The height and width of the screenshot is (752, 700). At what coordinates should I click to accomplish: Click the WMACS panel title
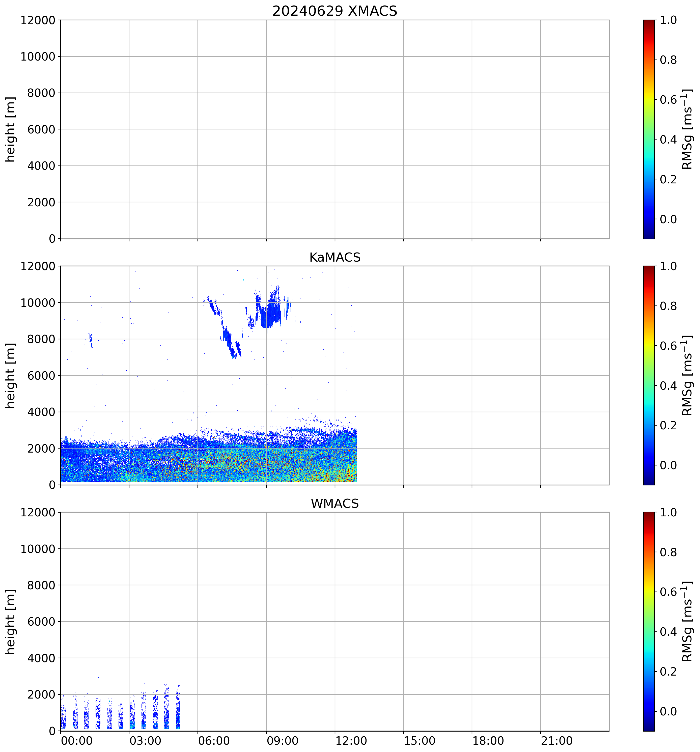tap(334, 504)
